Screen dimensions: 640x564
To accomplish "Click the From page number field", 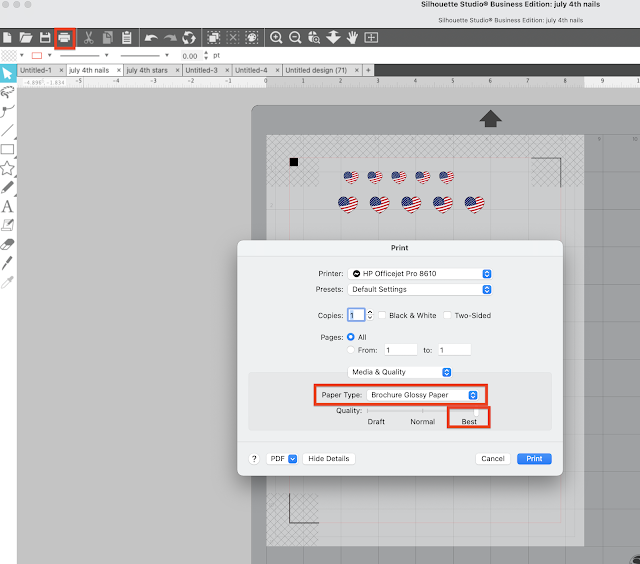I will [x=401, y=350].
